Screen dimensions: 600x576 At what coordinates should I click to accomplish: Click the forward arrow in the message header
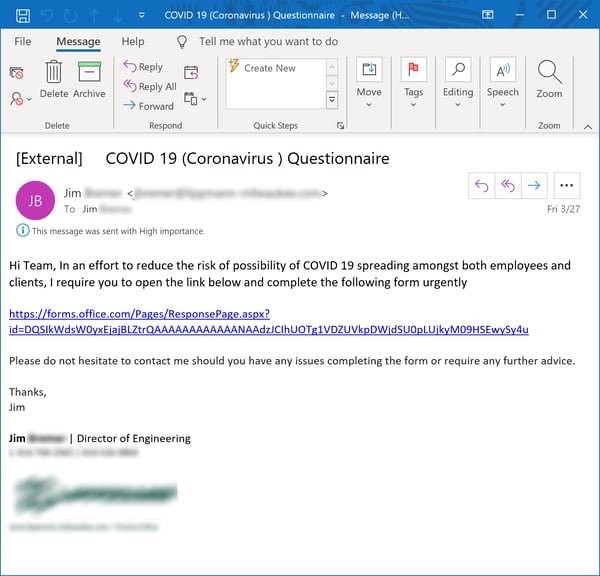point(534,185)
